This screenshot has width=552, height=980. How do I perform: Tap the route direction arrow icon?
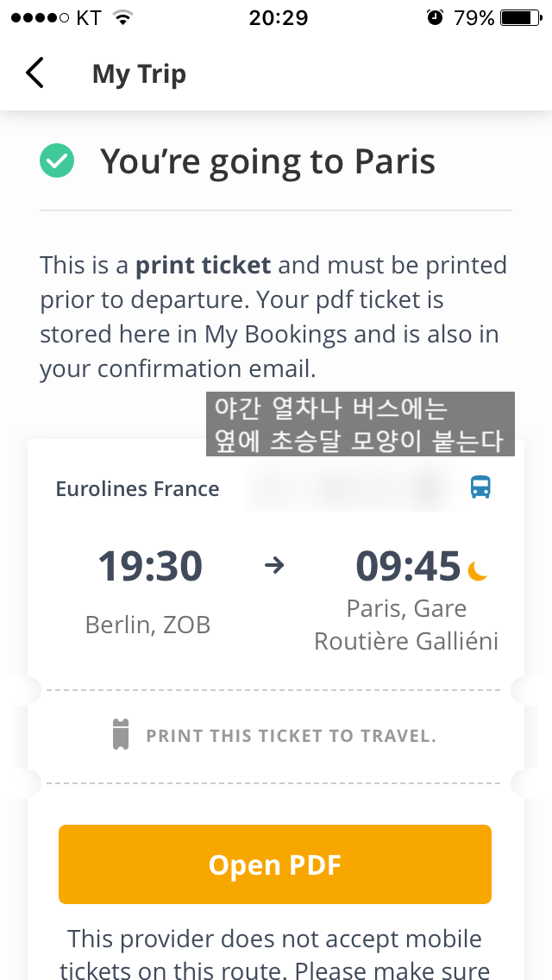point(273,566)
